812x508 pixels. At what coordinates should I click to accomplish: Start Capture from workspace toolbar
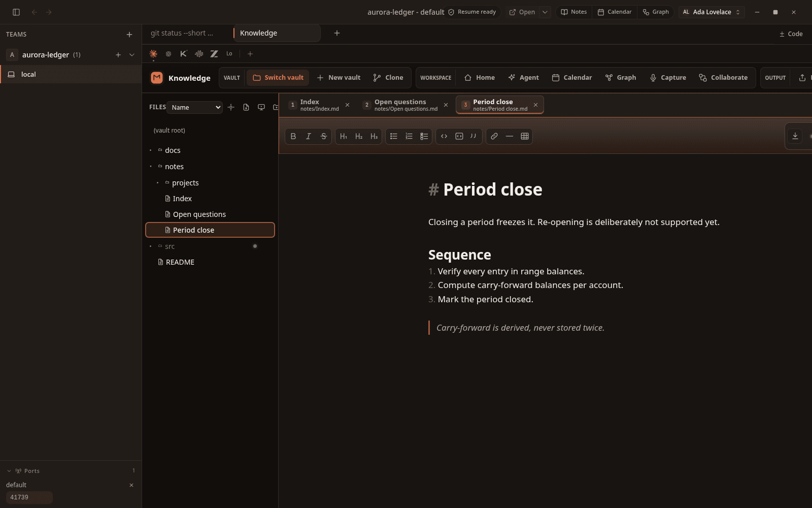[668, 78]
